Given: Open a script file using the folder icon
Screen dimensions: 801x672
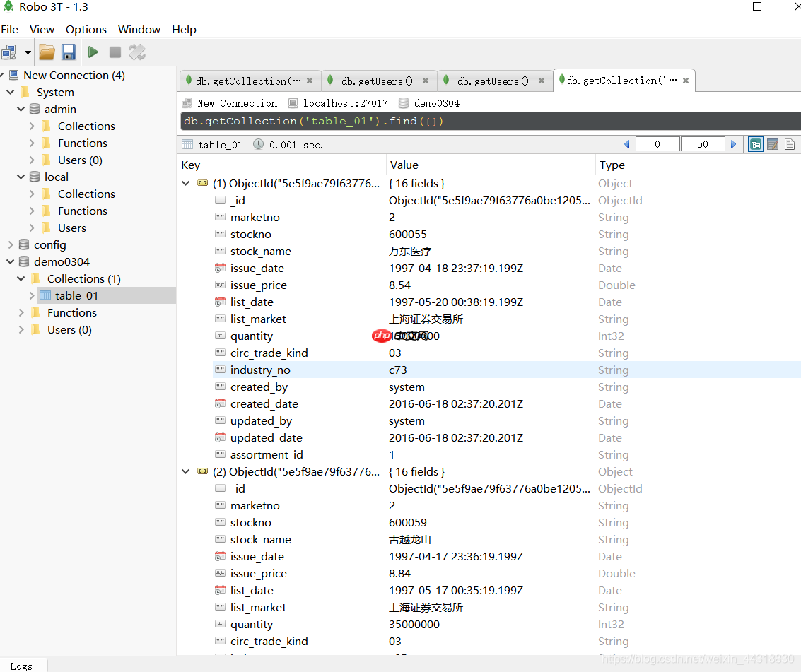Looking at the screenshot, I should point(47,52).
